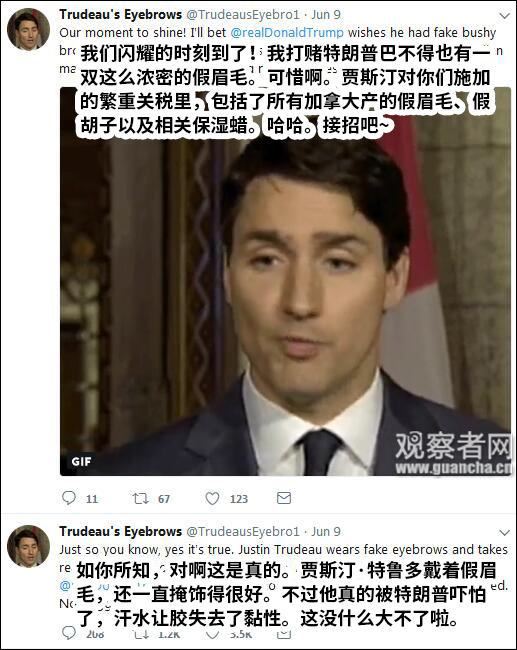Expand the second tweet's options chevron
The height and width of the screenshot is (650, 517).
(505, 532)
